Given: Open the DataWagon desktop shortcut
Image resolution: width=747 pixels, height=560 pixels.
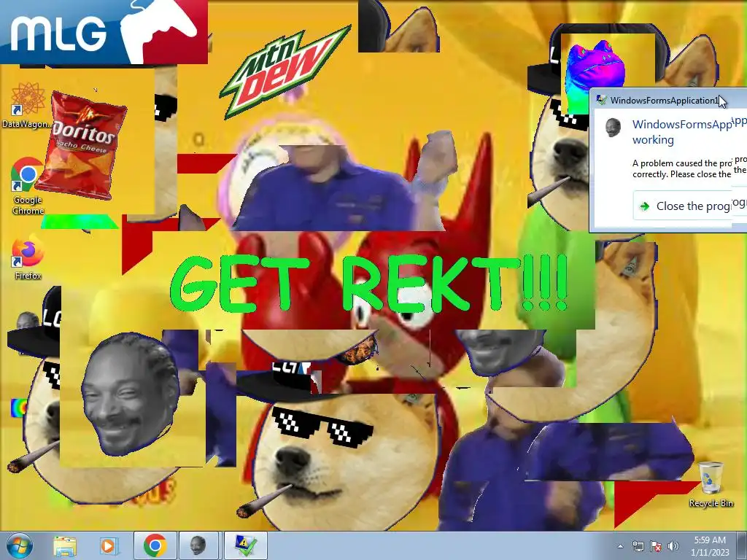Looking at the screenshot, I should point(27,105).
